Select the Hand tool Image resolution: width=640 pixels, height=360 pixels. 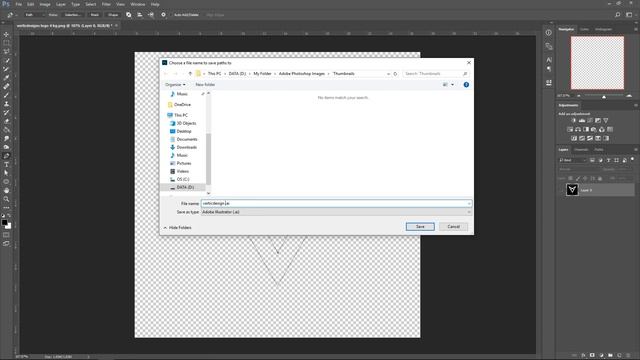6,191
